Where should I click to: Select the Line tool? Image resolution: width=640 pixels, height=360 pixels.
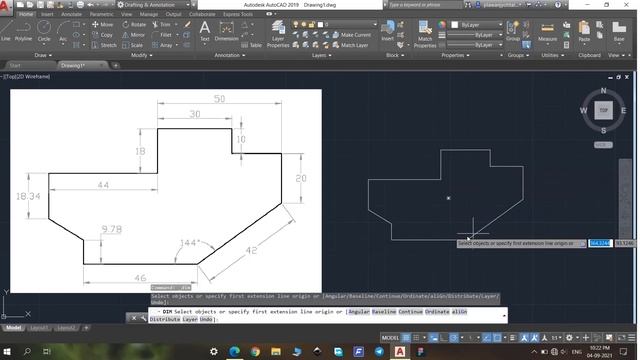coord(6,31)
